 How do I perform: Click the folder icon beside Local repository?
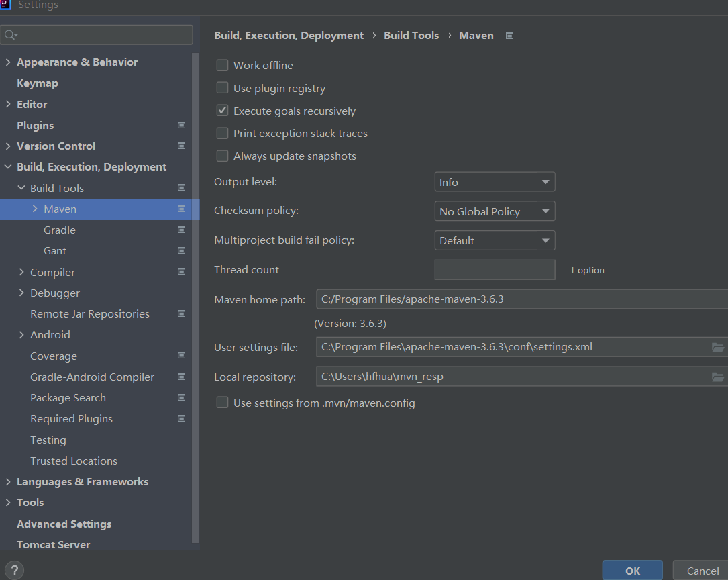[x=718, y=377]
